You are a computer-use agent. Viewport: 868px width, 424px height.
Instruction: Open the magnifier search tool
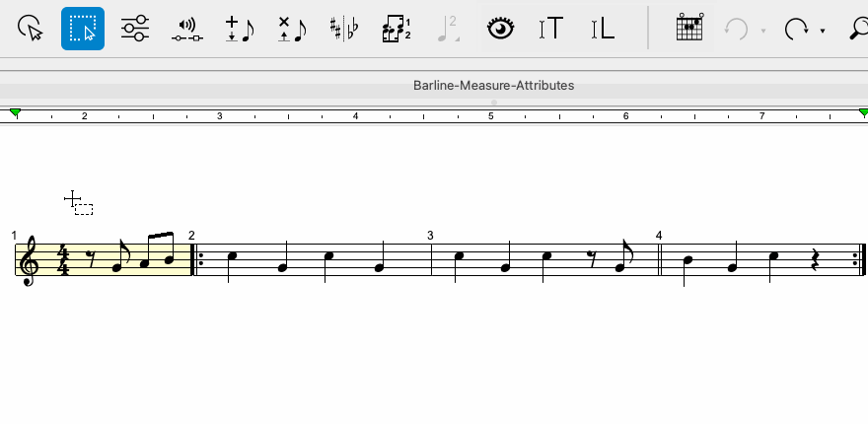pos(859,29)
